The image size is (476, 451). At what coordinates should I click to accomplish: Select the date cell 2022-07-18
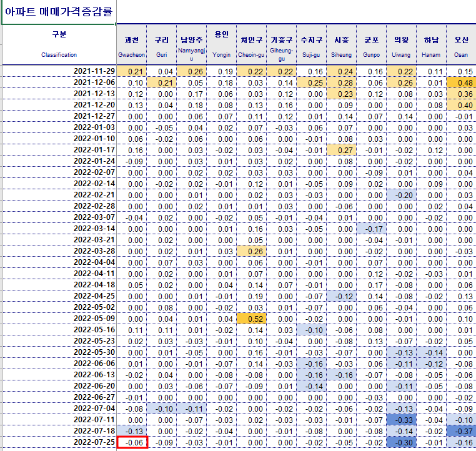coord(59,430)
